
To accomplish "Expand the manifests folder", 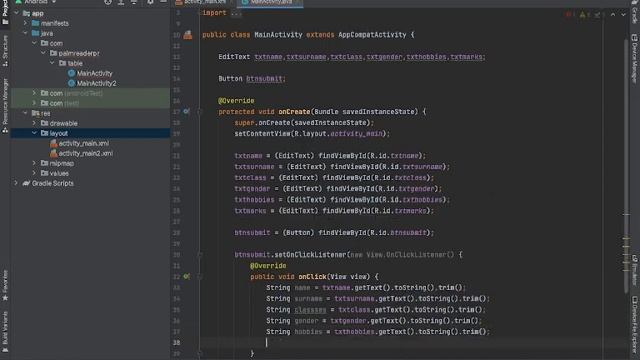I will [25, 23].
